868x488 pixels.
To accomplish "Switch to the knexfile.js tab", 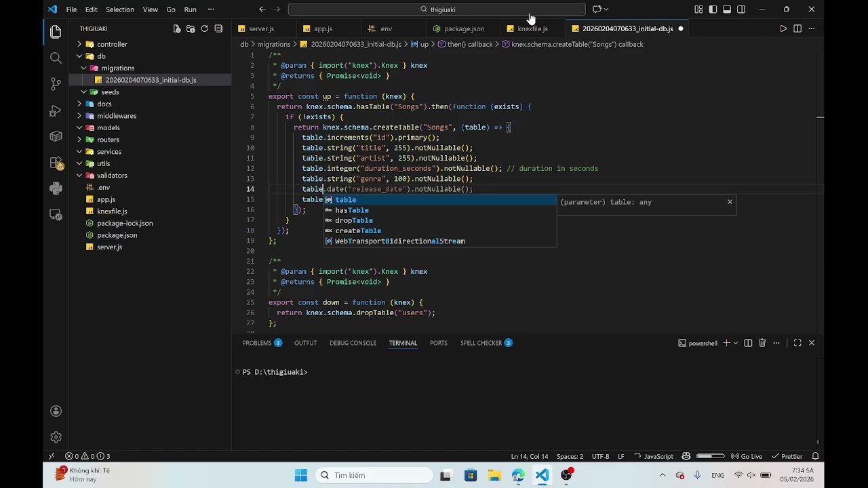I will (x=532, y=28).
